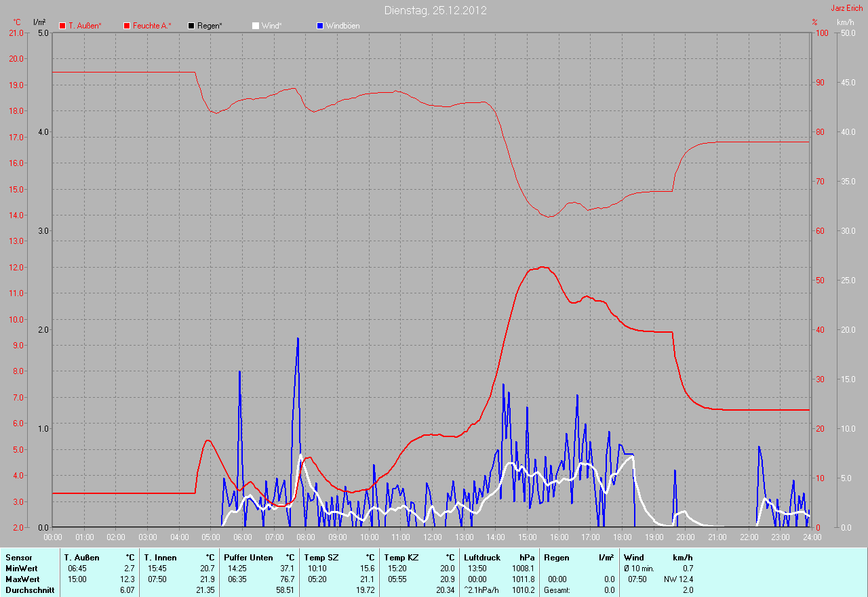Click the 'Temp SZ' column header

click(320, 558)
